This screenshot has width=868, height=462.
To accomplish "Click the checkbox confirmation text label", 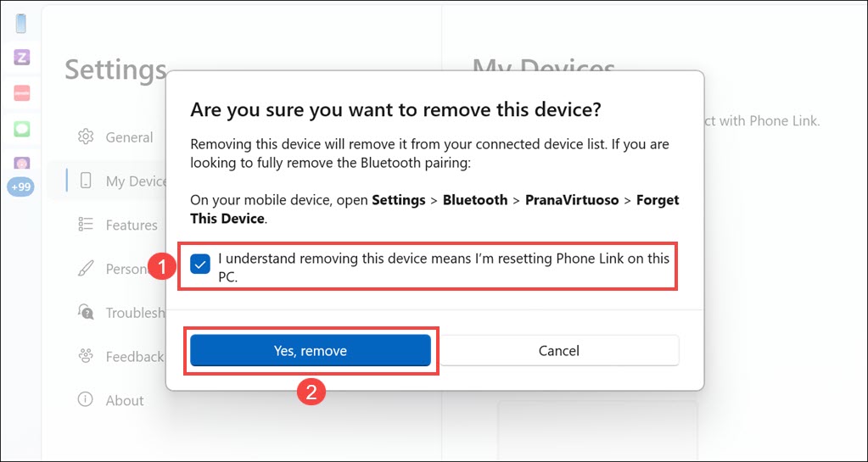I will [443, 266].
